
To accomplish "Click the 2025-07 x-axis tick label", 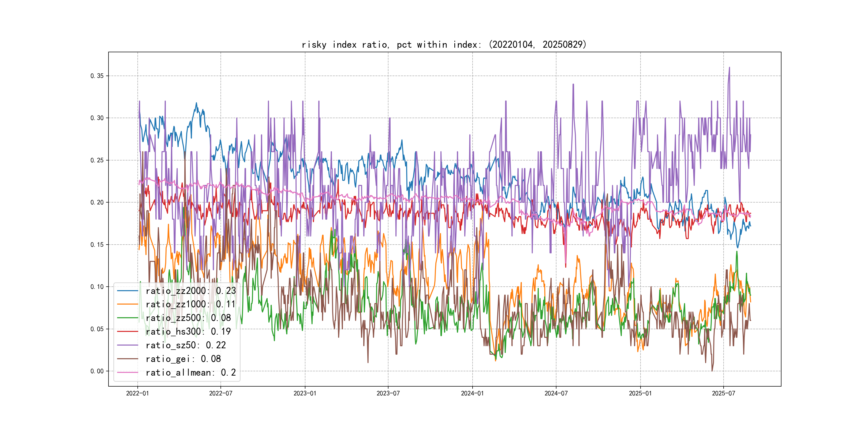I will click(x=723, y=393).
